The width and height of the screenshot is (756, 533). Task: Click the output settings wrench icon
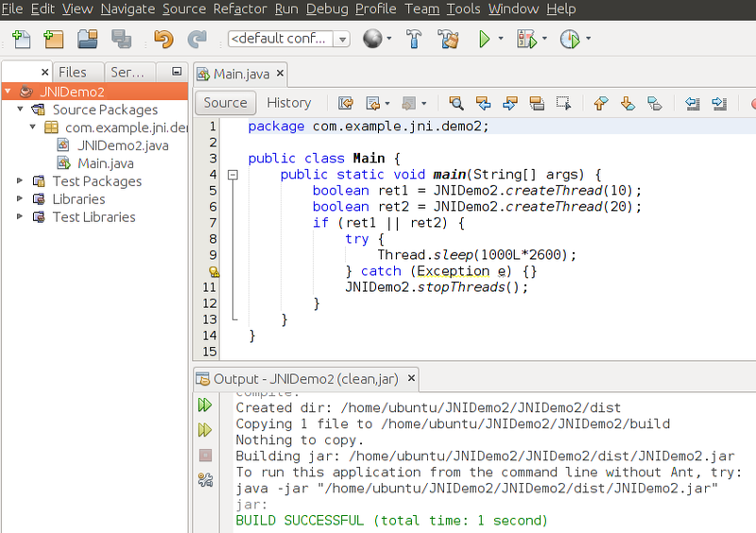(x=205, y=480)
